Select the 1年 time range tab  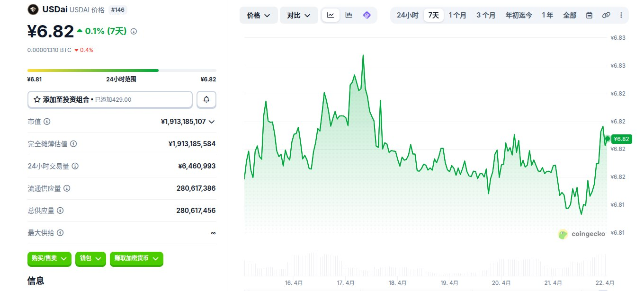(x=547, y=15)
